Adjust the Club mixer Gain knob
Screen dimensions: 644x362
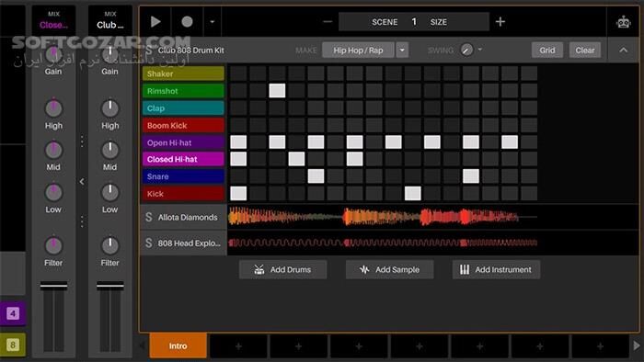(109, 54)
